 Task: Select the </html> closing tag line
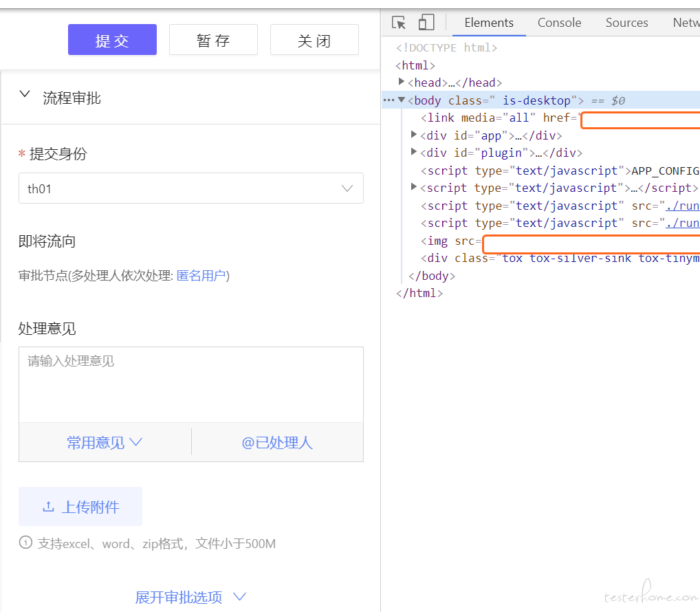click(419, 293)
